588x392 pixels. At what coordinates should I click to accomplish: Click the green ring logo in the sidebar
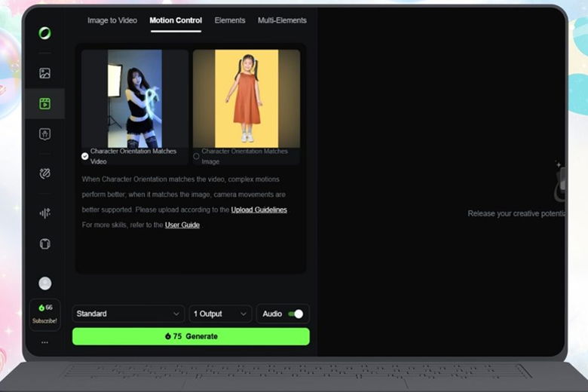[44, 33]
